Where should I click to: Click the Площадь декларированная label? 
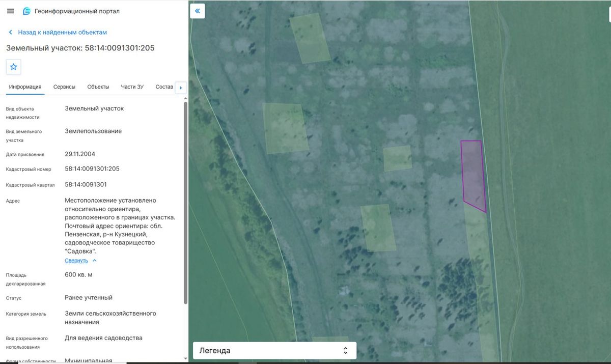(26, 279)
